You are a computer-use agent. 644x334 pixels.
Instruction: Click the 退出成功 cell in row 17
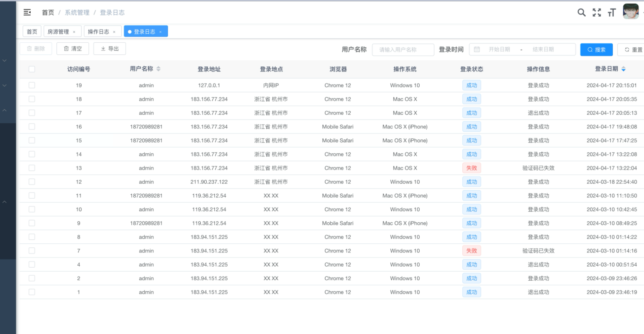(538, 113)
